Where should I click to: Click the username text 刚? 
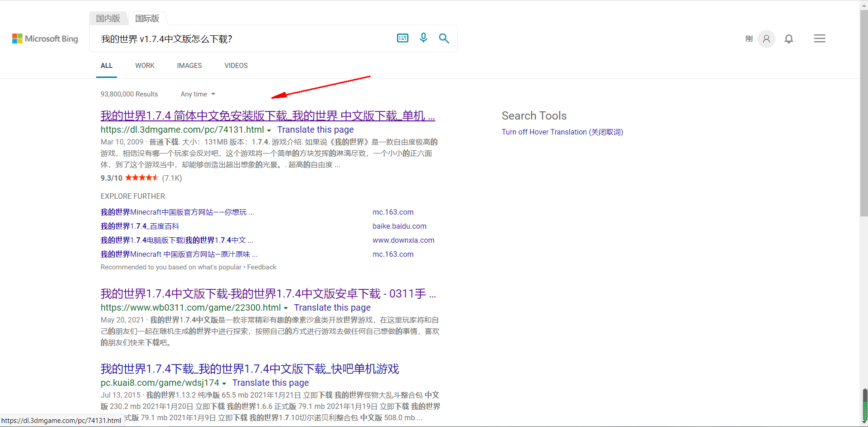click(x=749, y=39)
